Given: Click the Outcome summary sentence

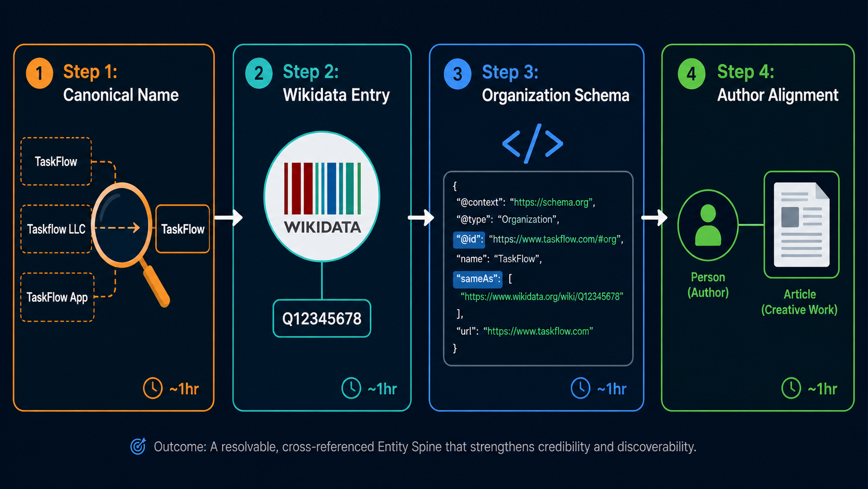Looking at the screenshot, I should click(425, 447).
